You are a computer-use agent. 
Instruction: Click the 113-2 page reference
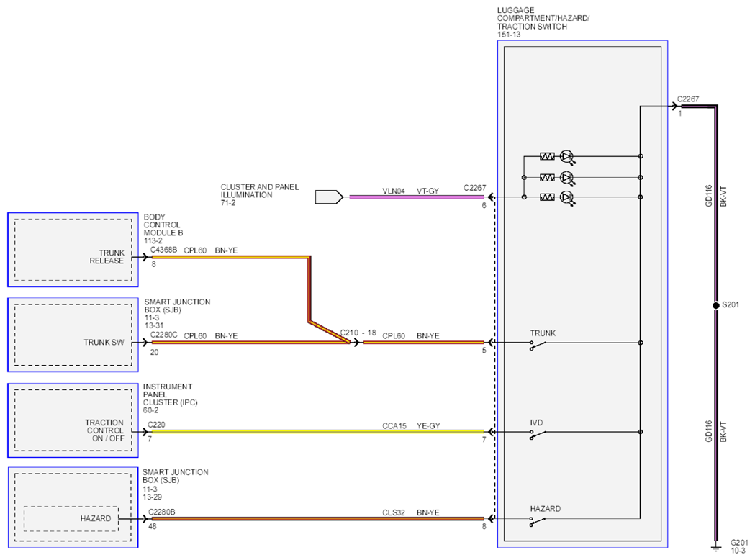pos(153,240)
